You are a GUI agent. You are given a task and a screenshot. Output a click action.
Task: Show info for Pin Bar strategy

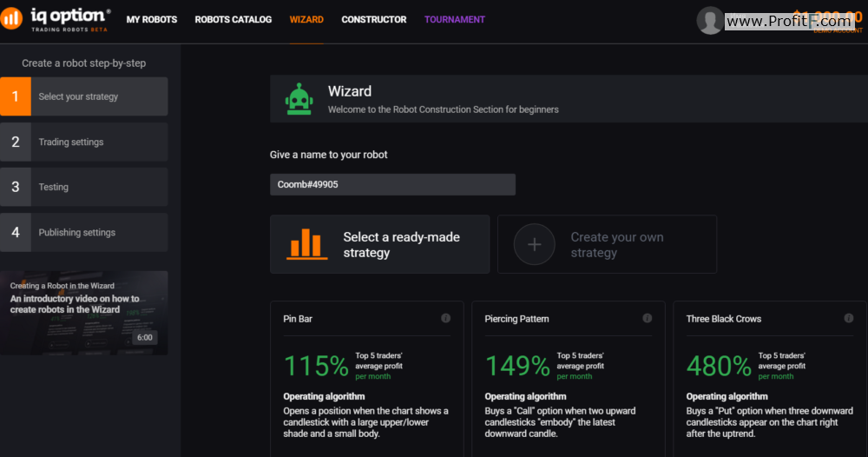coord(445,318)
